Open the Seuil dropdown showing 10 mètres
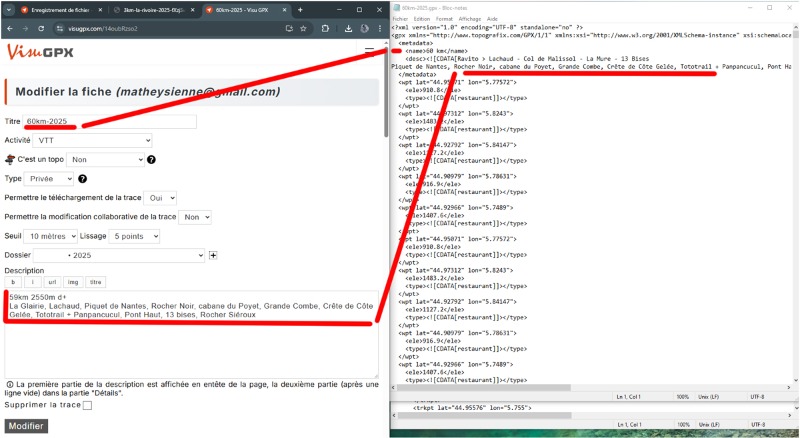Viewport: 800px width, 438px height. [x=50, y=236]
